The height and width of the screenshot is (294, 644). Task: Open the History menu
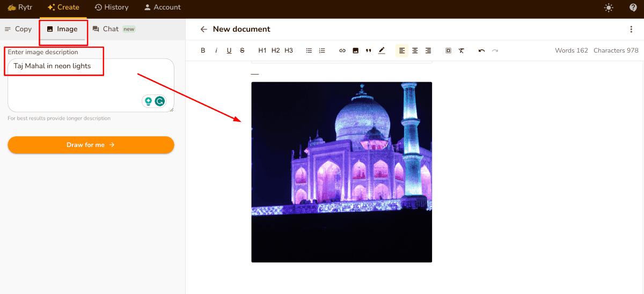pyautogui.click(x=112, y=8)
